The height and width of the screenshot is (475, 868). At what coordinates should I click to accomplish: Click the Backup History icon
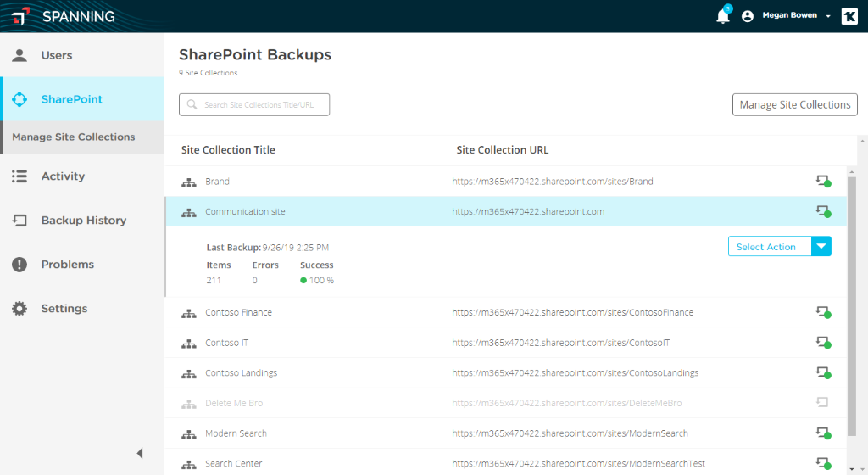tap(19, 221)
